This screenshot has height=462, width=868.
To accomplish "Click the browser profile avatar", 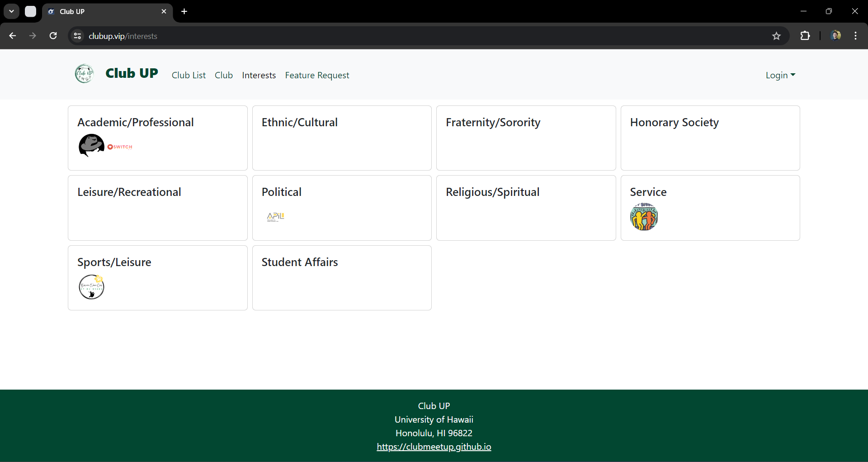I will (836, 36).
